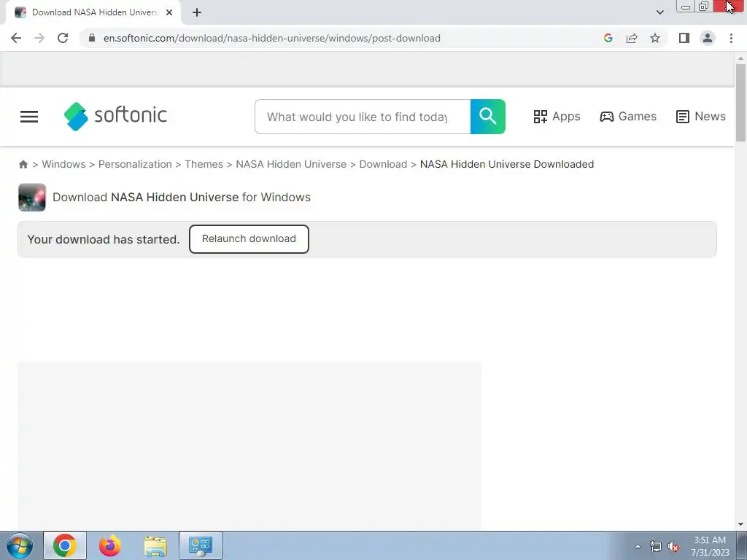Go to Themes breadcrumb link
747x560 pixels.
(204, 164)
